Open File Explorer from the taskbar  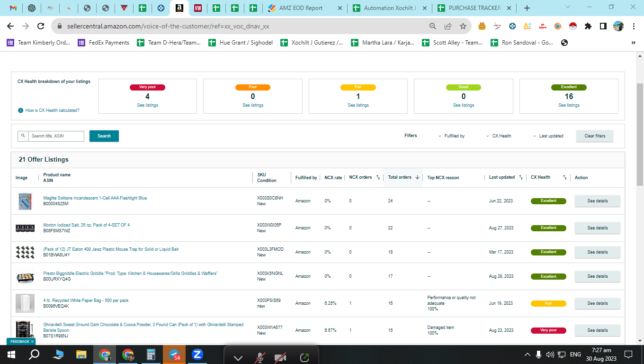coord(81,355)
